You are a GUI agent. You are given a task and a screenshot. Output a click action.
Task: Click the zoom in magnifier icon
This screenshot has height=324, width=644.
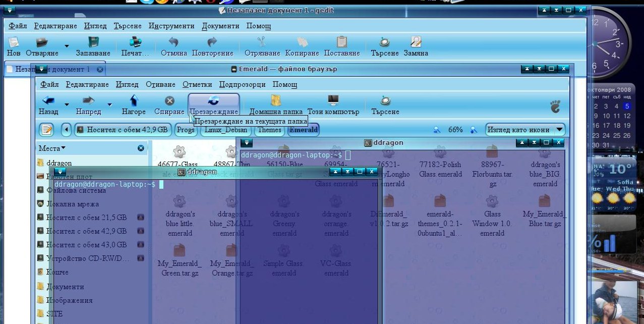click(x=474, y=130)
